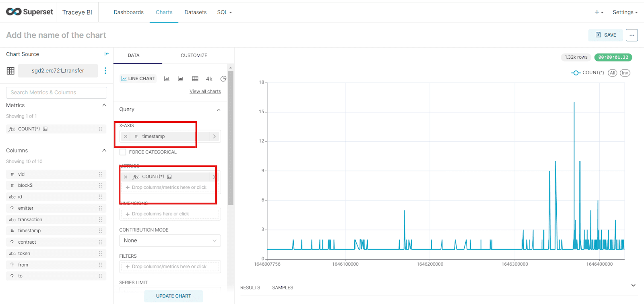Click the COUNT(*) legend marker
The height and width of the screenshot is (304, 644).
576,73
